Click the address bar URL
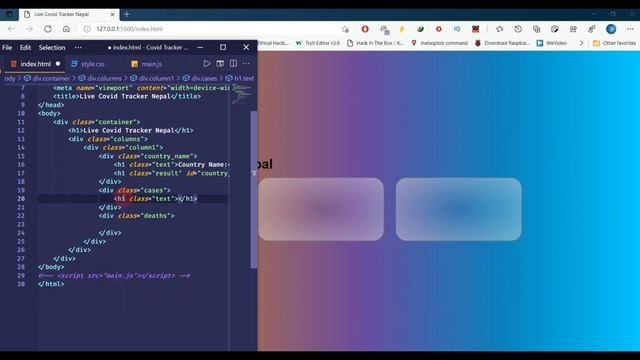 pyautogui.click(x=129, y=29)
